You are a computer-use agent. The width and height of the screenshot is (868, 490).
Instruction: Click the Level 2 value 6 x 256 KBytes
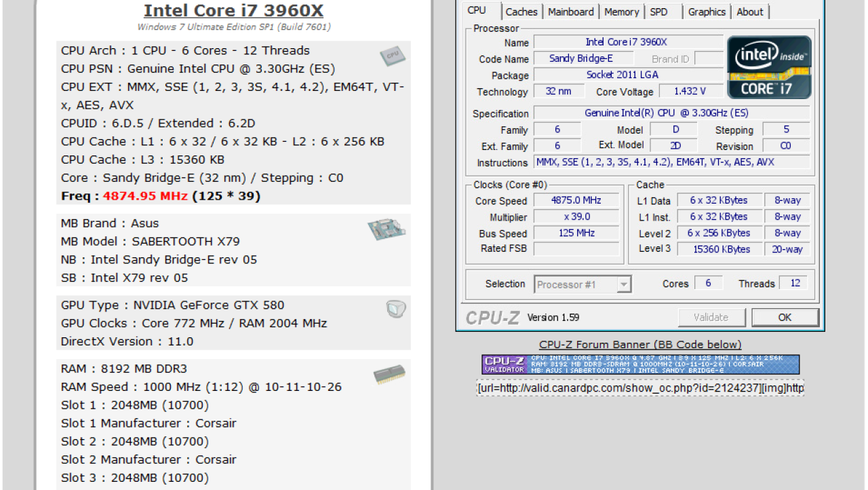click(719, 233)
